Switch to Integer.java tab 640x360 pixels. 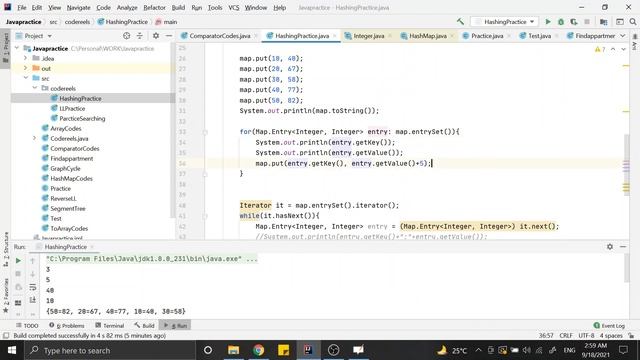coord(369,36)
